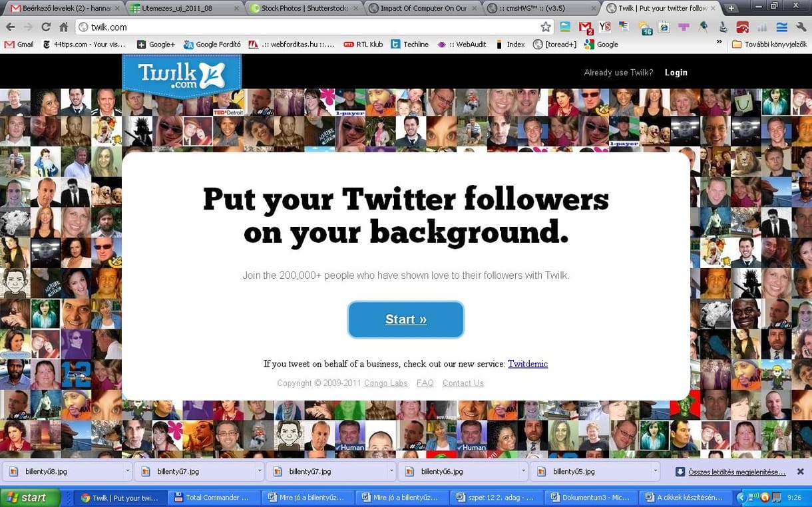
Task: Click the blue Start » button
Action: [x=406, y=319]
